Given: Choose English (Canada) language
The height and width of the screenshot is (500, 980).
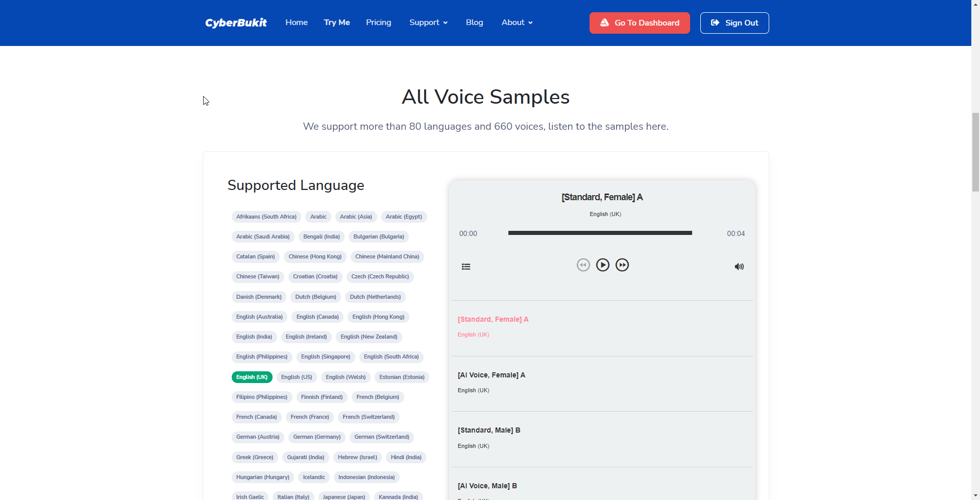Looking at the screenshot, I should tap(317, 317).
